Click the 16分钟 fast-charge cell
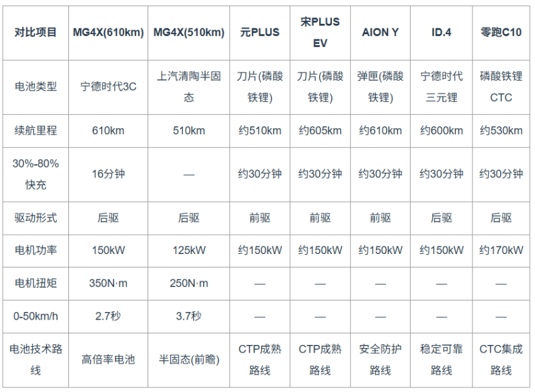The image size is (535, 392). [108, 174]
